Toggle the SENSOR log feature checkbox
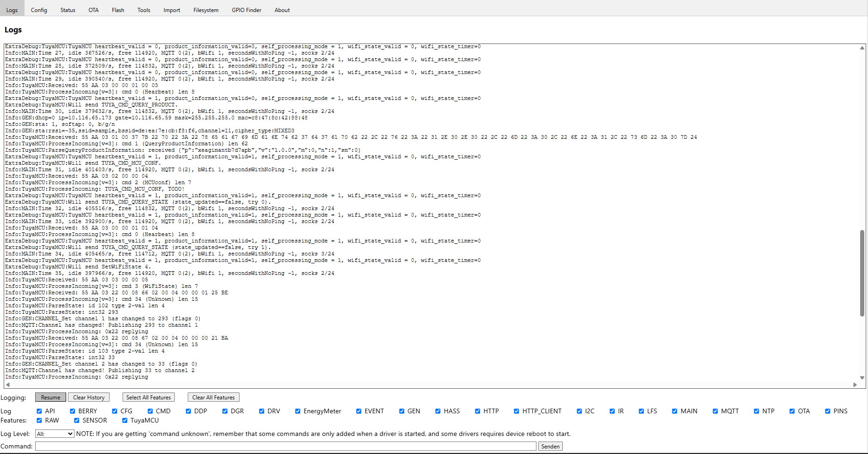This screenshot has height=454, width=868. coord(77,420)
